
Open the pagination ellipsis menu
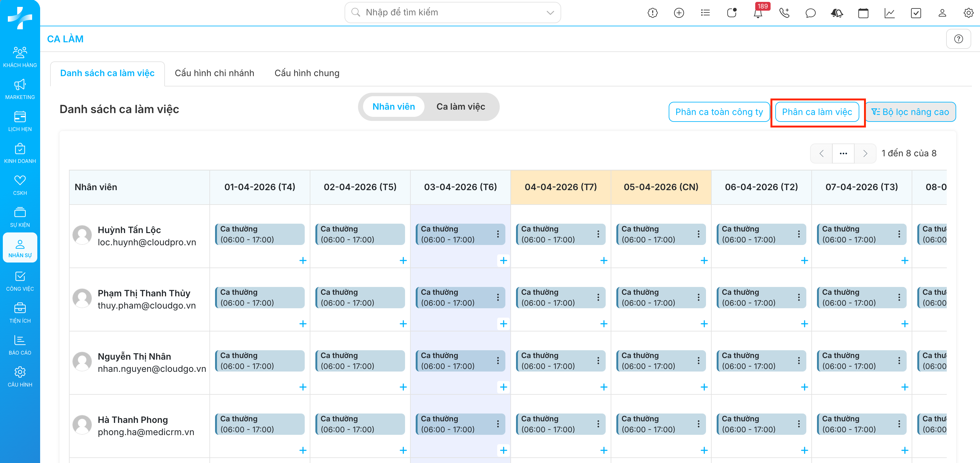click(843, 153)
